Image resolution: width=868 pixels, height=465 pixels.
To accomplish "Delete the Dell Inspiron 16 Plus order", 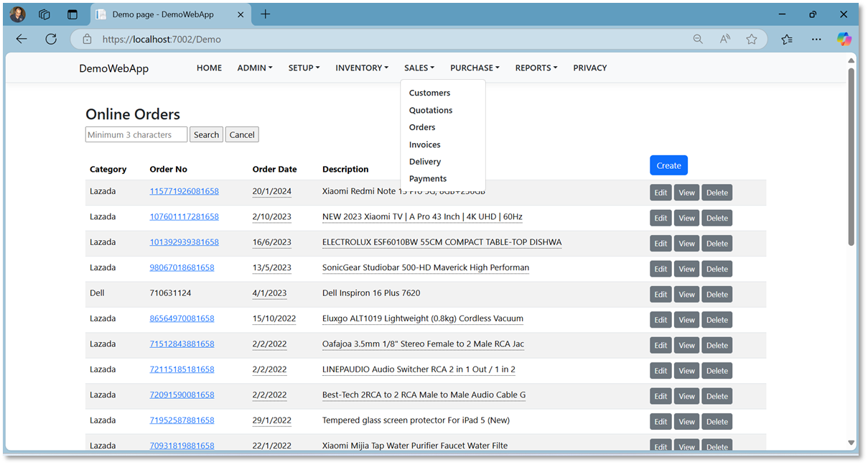I will click(x=717, y=294).
